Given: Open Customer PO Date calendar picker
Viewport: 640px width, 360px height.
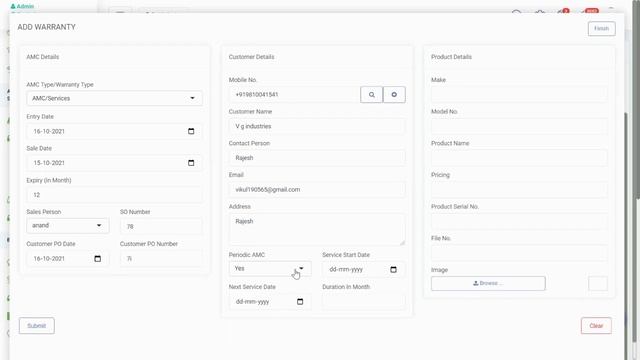Looking at the screenshot, I should [98, 259].
